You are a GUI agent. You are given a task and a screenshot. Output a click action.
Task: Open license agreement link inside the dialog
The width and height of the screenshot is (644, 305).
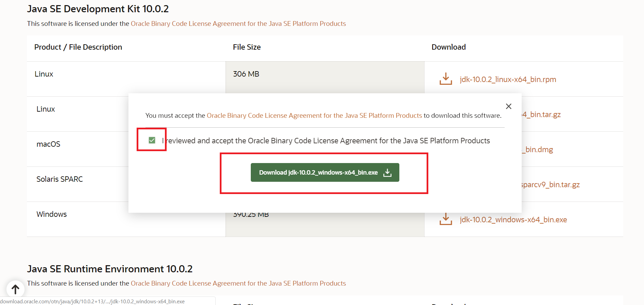point(314,115)
